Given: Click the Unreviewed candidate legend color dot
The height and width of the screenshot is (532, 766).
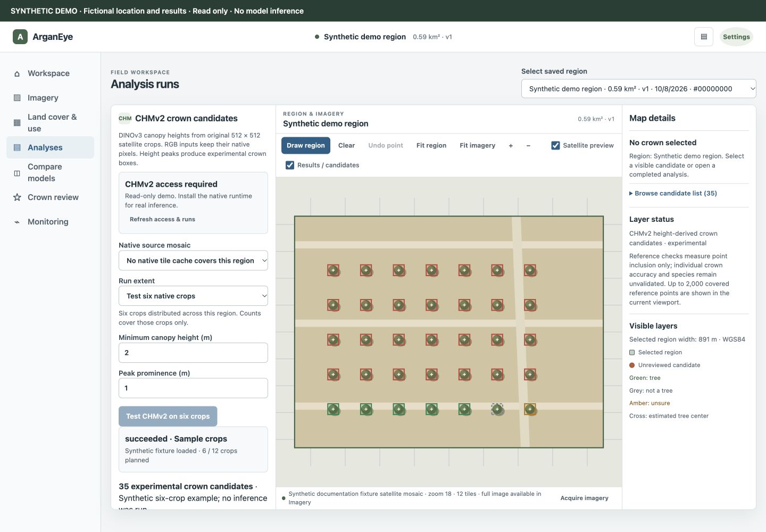Looking at the screenshot, I should click(x=632, y=365).
